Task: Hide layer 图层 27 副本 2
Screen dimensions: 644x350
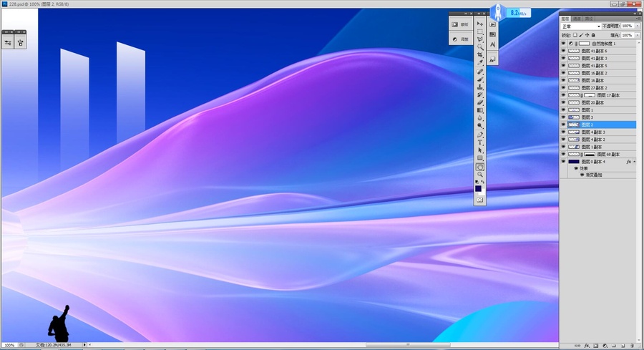Action: tap(564, 88)
